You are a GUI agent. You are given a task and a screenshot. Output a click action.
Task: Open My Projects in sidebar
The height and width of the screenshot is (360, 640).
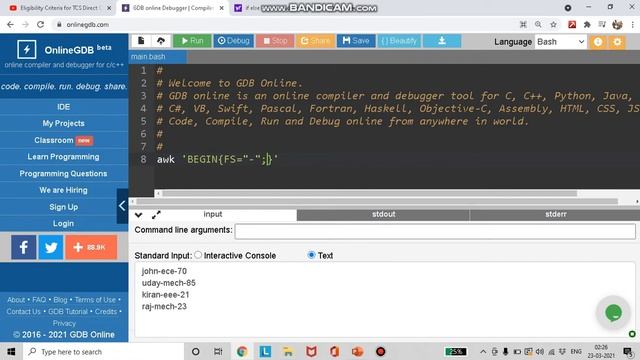(x=64, y=123)
